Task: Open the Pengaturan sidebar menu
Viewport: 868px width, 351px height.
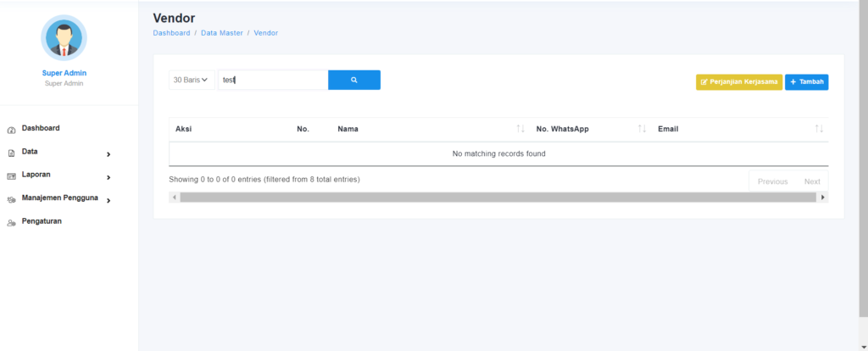Action: pyautogui.click(x=42, y=221)
